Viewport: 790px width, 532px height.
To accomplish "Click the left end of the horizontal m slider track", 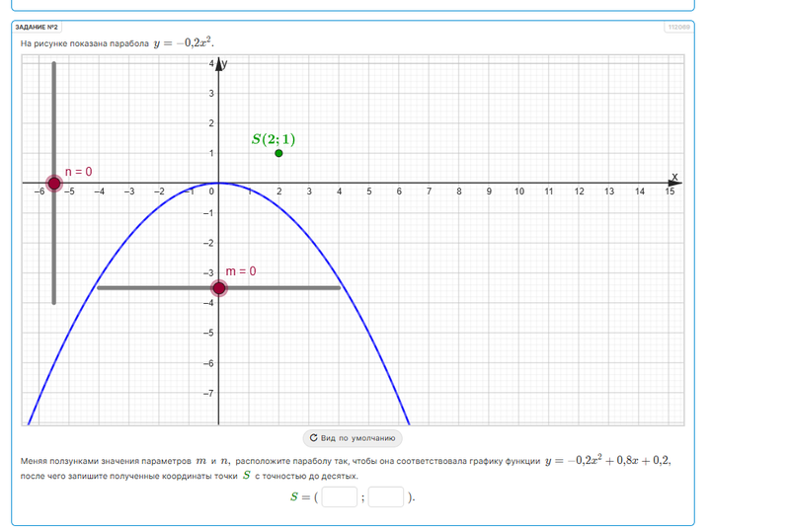I will pyautogui.click(x=100, y=288).
